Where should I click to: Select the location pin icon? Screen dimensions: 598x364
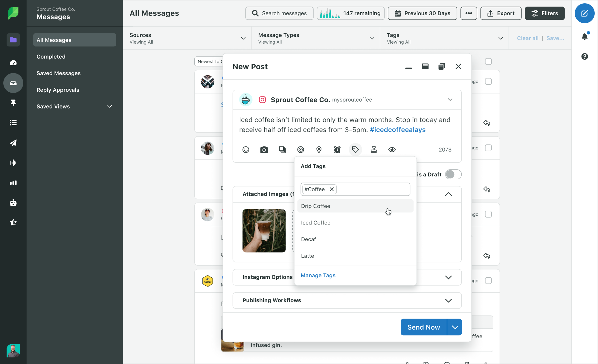(x=319, y=149)
